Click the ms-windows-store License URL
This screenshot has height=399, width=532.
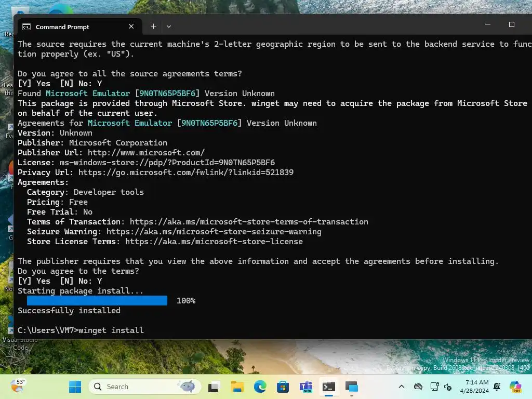click(167, 163)
